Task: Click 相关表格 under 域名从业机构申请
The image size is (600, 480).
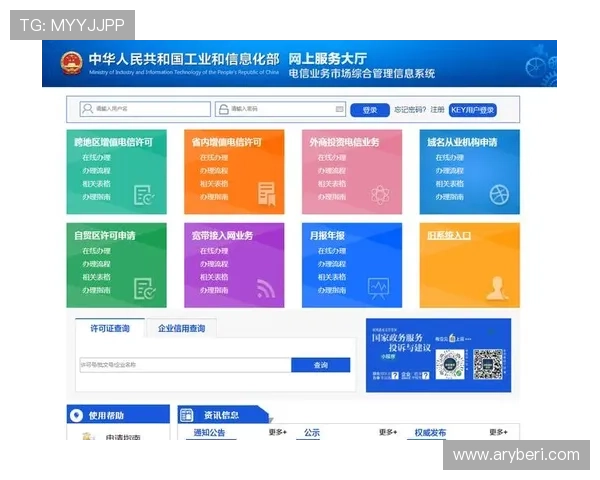Action: click(x=450, y=184)
